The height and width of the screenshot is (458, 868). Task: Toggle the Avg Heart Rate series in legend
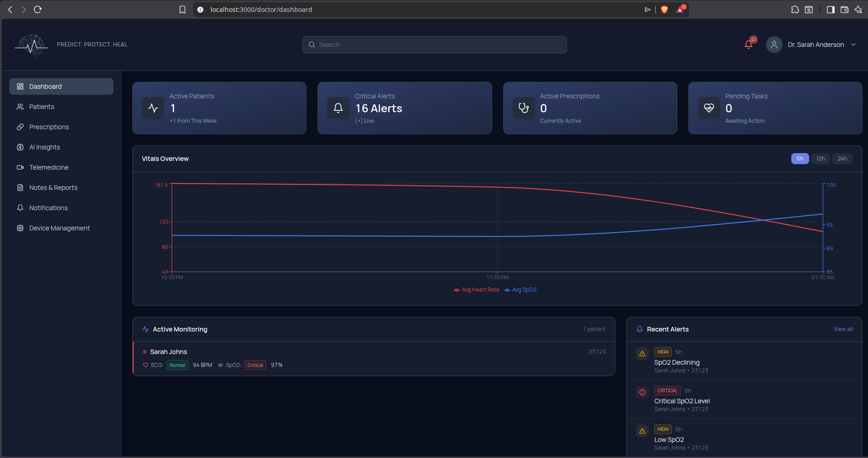(477, 289)
